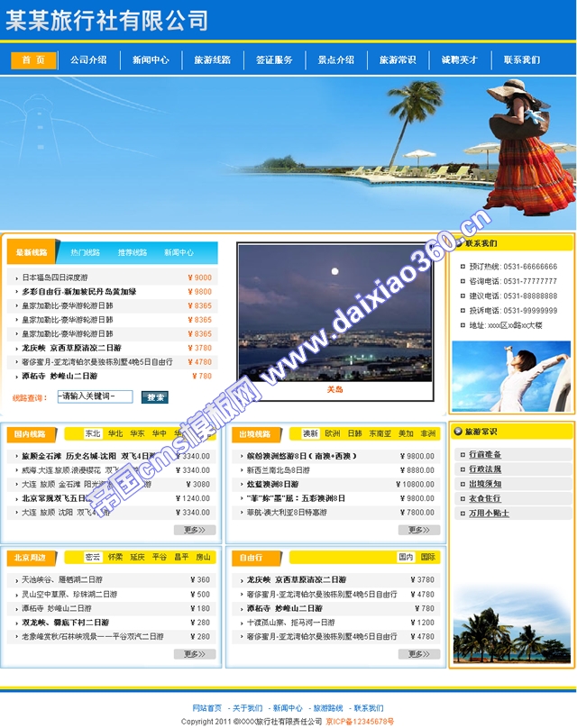Screen dimensions: 577x728
Task: Click the 搜索 button
Action: [155, 397]
